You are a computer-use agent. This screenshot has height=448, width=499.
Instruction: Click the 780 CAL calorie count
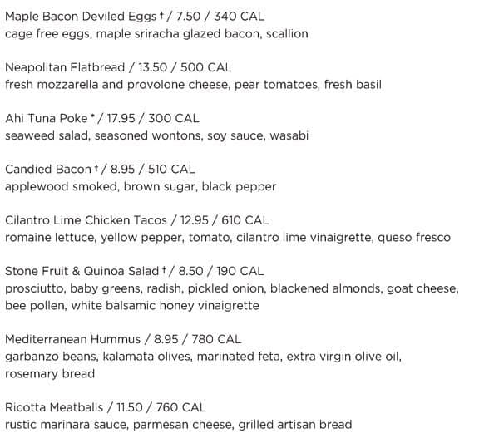click(217, 339)
